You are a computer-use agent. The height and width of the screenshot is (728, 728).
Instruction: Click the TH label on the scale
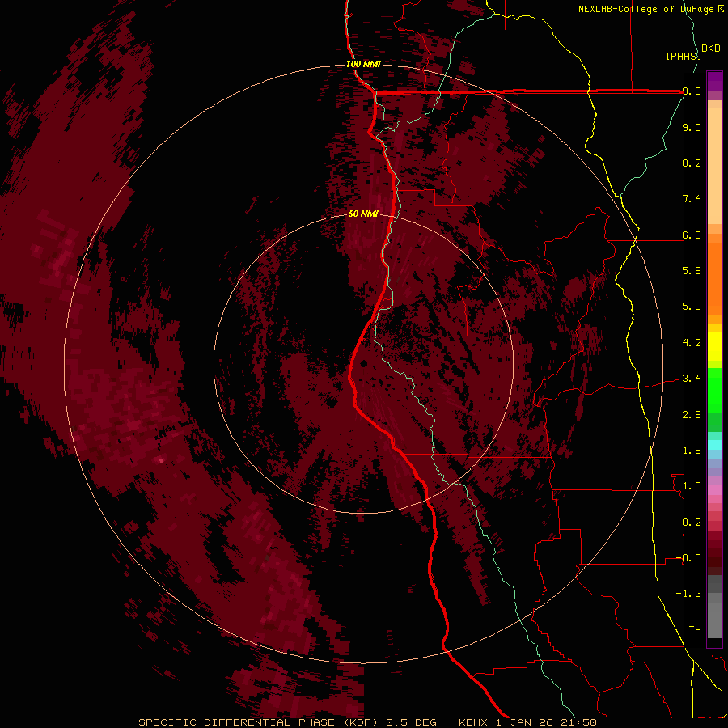(x=695, y=629)
